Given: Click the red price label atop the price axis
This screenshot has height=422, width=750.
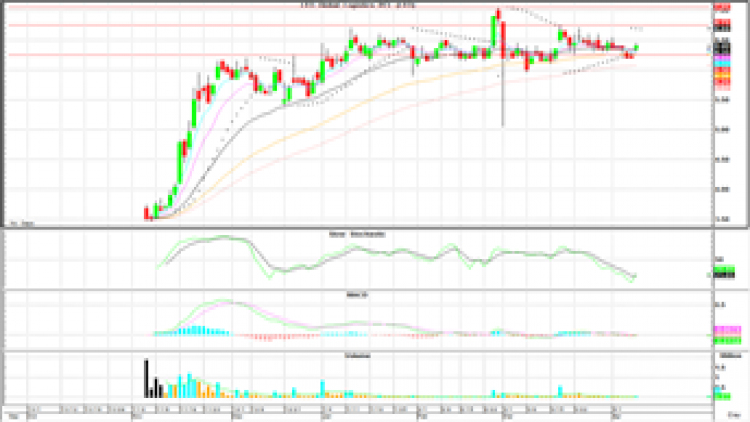Looking at the screenshot, I should tap(721, 5).
